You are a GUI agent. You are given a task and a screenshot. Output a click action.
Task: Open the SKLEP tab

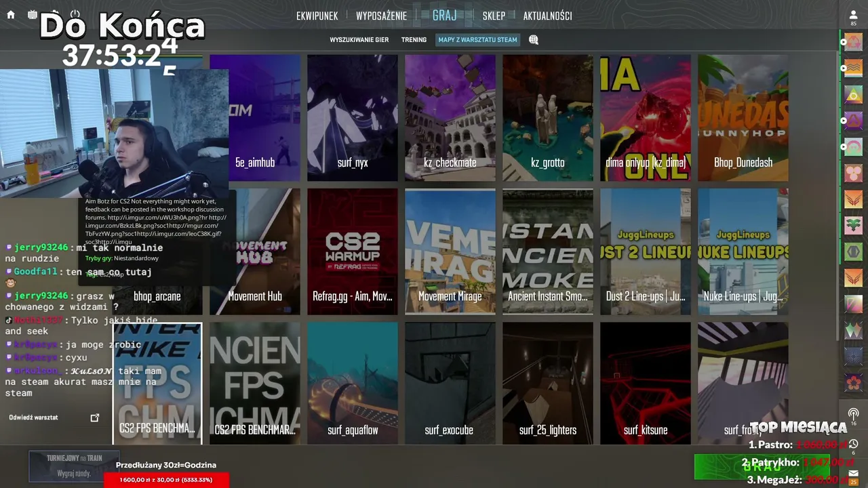click(x=494, y=16)
